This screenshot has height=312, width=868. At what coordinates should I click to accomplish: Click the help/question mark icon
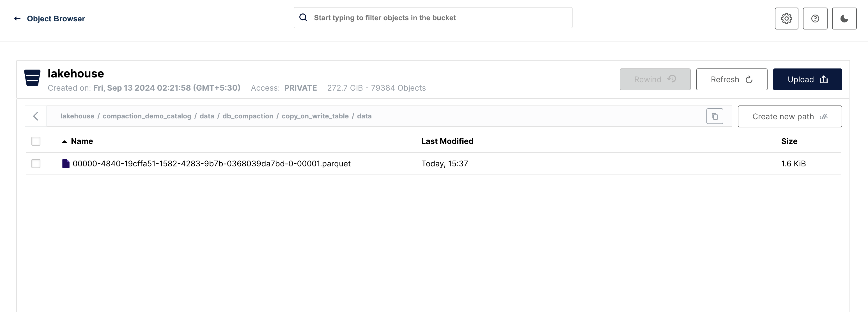(x=816, y=18)
